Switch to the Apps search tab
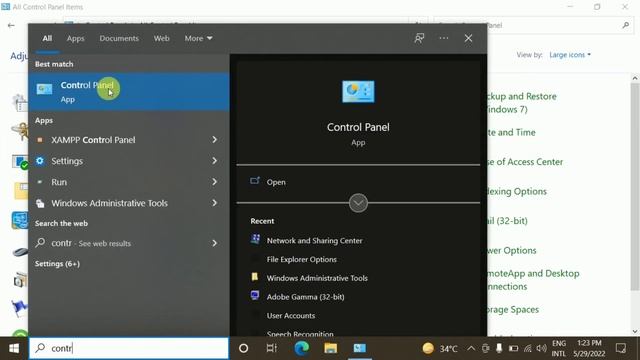This screenshot has height=360, width=640. coord(76,38)
